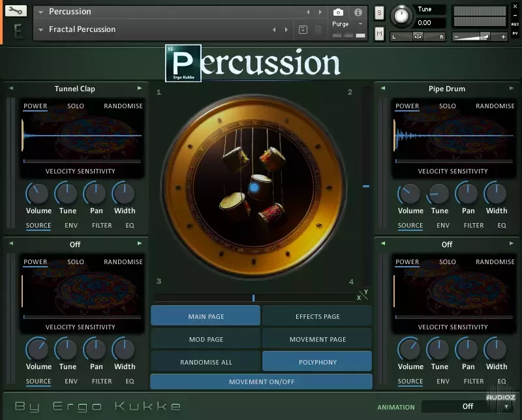Screen dimensions: 522x420
Task: Click left arrow of bottom-left Off slot
Action: click(11, 243)
